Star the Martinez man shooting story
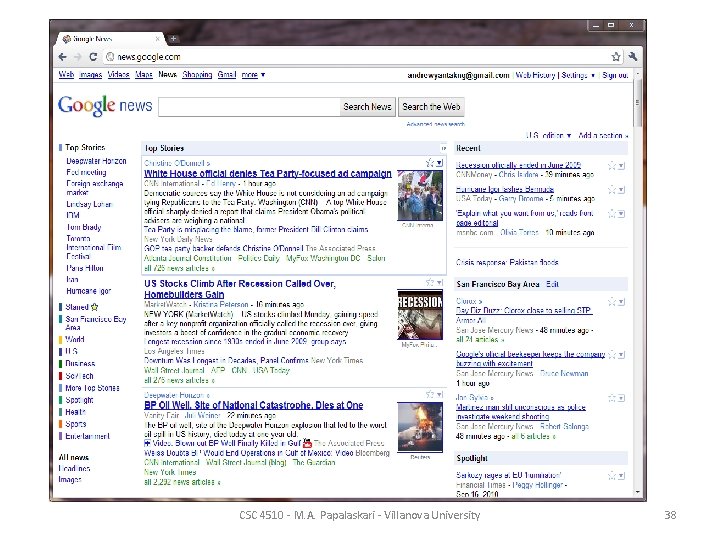The image size is (720, 540). point(612,398)
